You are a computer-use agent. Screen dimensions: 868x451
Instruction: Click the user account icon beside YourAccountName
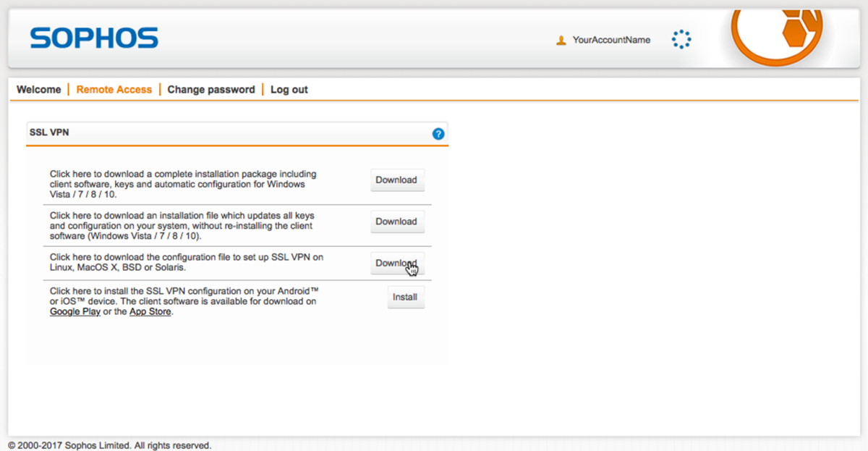click(x=561, y=41)
